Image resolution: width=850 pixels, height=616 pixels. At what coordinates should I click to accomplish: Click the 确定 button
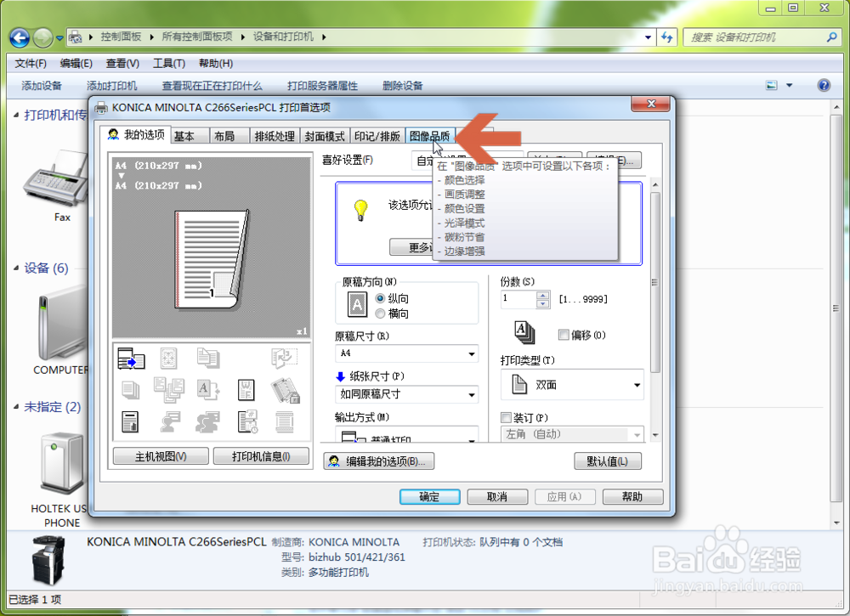430,497
